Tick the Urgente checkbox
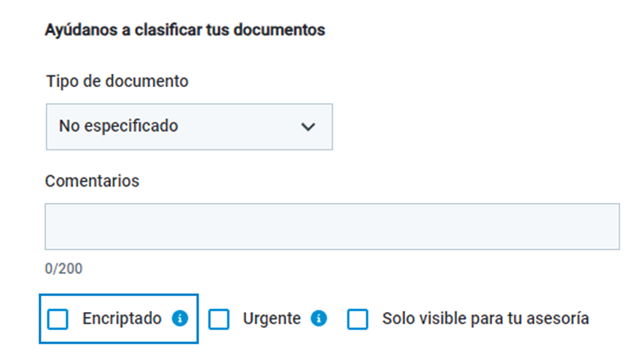Viewport: 633px width, 364px height. (x=219, y=319)
